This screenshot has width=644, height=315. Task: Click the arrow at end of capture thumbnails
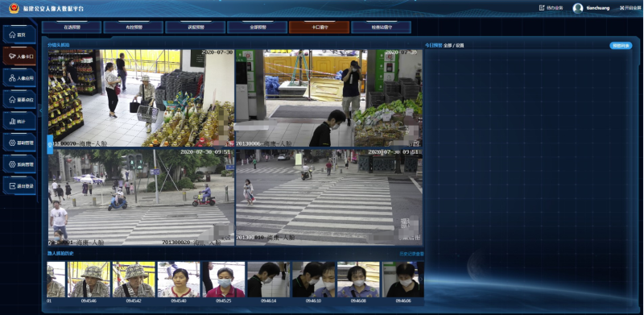coord(420,280)
